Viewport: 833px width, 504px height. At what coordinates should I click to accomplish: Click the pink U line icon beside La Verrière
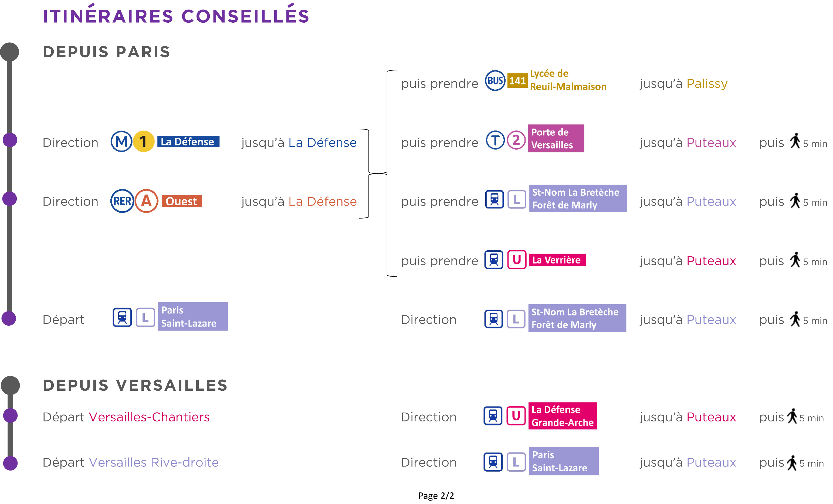[517, 260]
